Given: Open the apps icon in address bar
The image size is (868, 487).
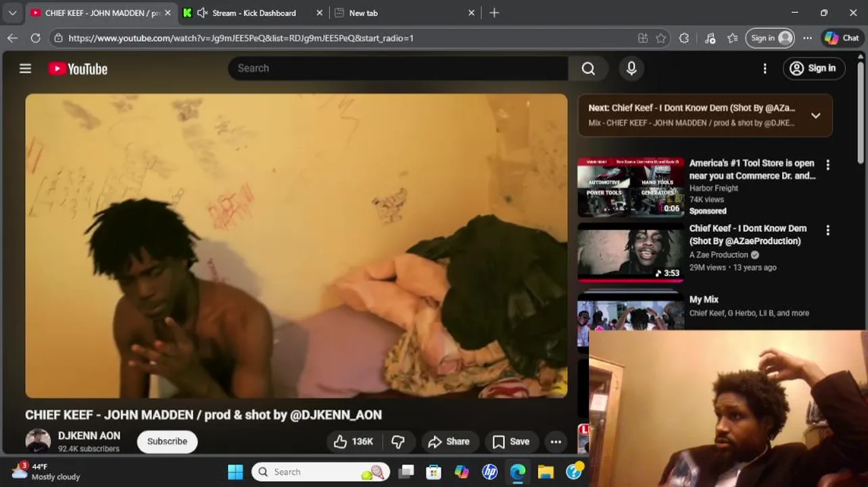Looking at the screenshot, I should coord(642,38).
